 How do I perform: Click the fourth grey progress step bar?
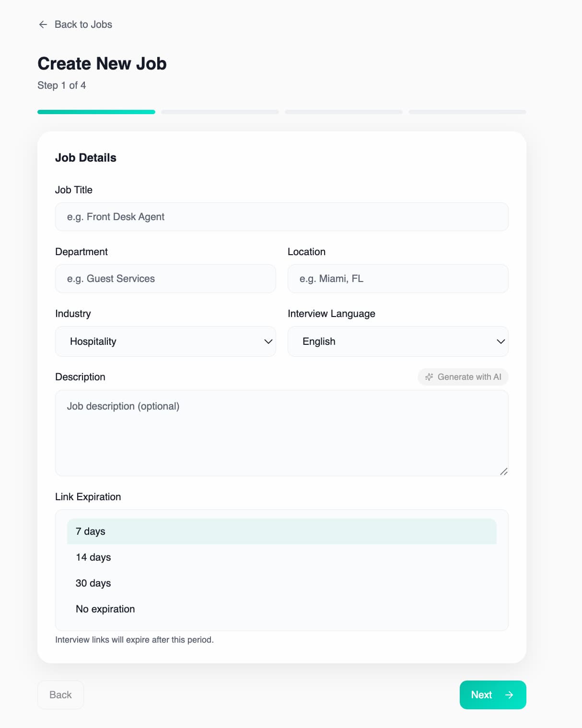467,112
